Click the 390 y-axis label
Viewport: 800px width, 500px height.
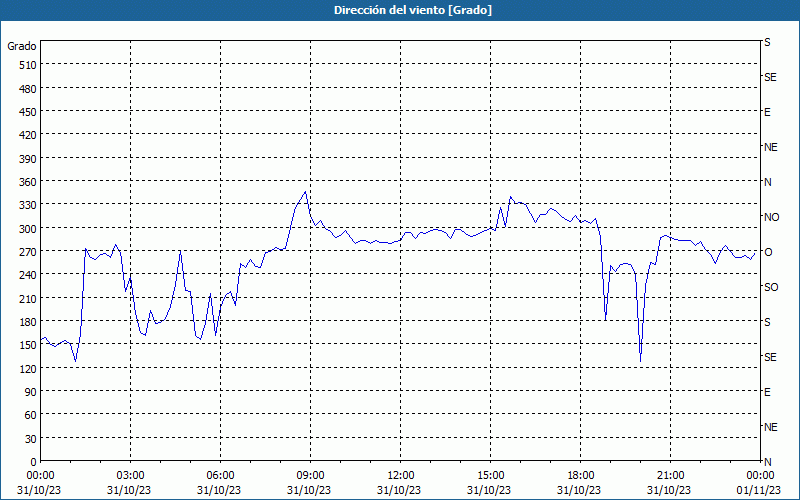coord(28,159)
